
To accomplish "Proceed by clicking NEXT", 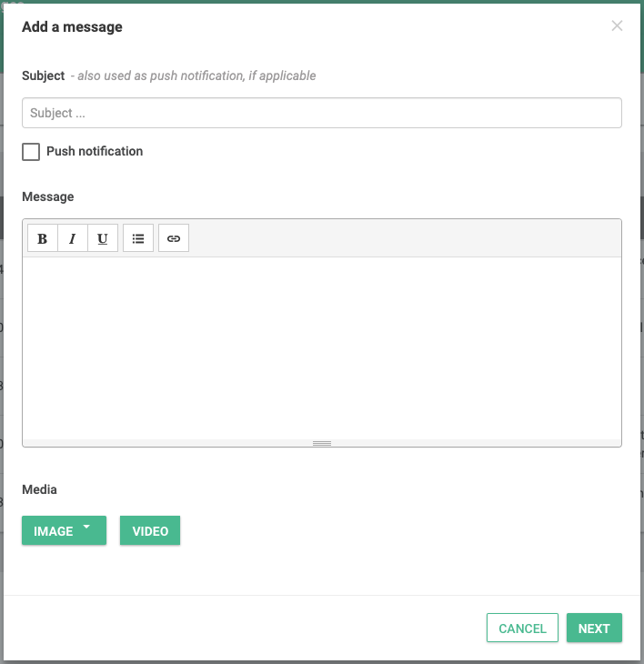I will point(594,628).
